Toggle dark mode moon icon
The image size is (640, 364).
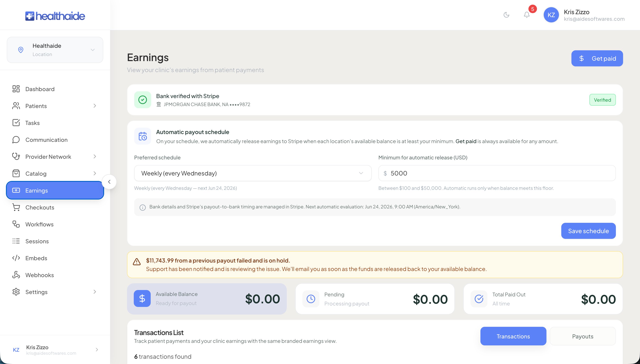(x=506, y=15)
